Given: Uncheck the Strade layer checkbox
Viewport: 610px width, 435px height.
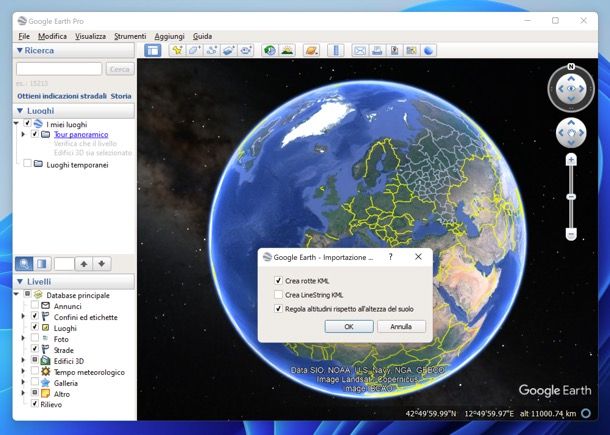Looking at the screenshot, I should pyautogui.click(x=35, y=349).
